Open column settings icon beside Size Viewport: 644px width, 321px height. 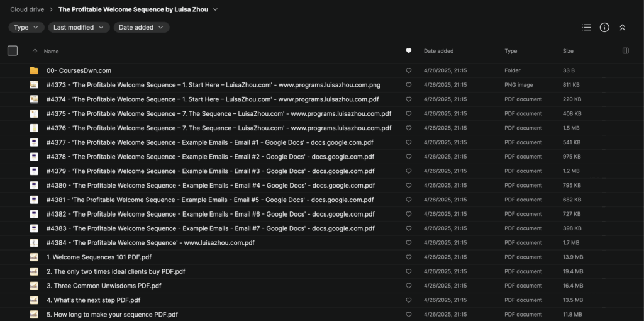tap(625, 51)
